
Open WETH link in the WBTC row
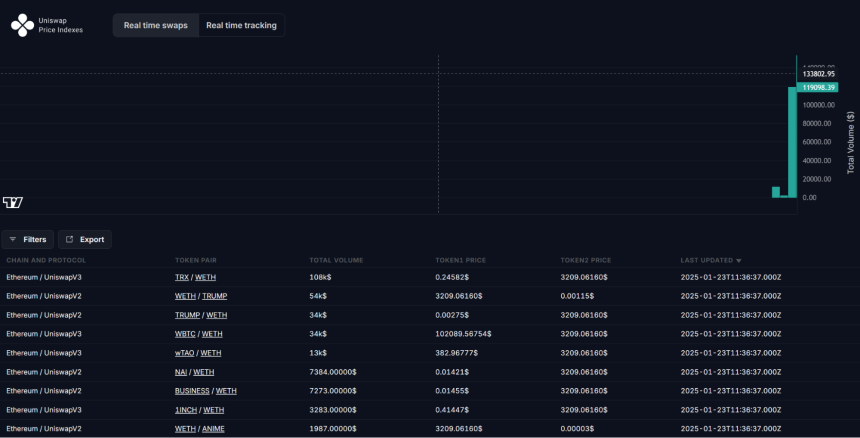(212, 334)
